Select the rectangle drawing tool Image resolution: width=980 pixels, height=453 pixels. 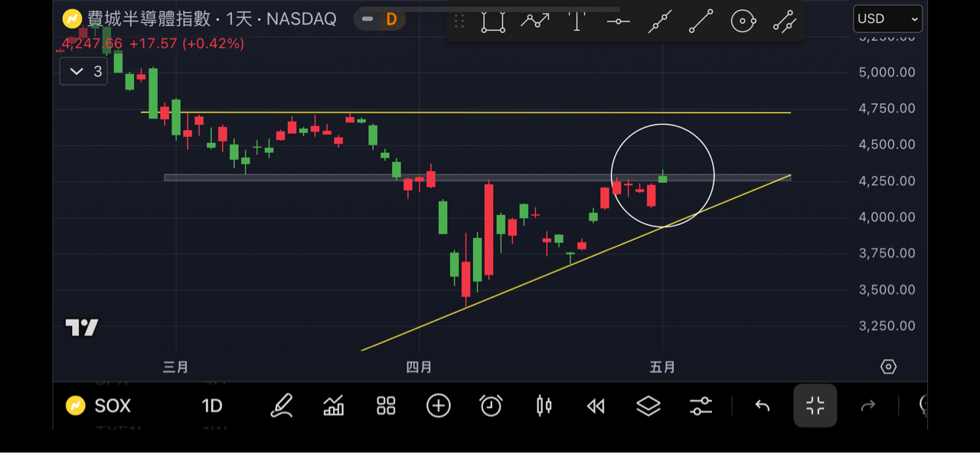coord(494,21)
